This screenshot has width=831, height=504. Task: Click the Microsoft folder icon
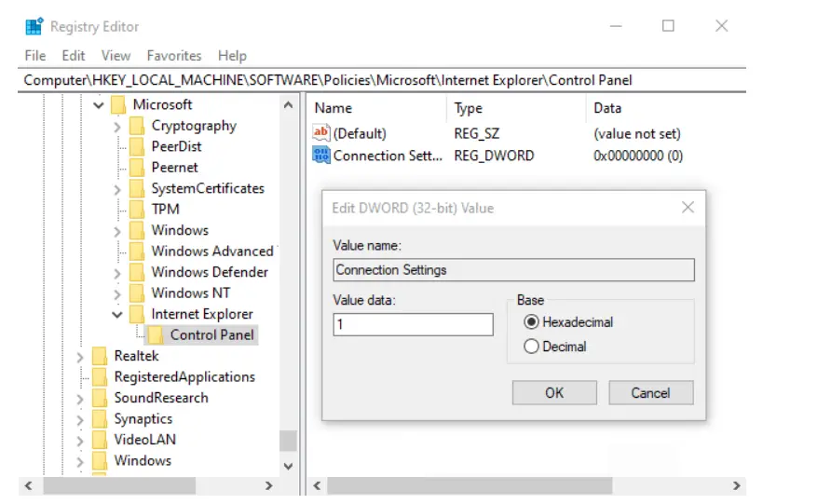(118, 105)
